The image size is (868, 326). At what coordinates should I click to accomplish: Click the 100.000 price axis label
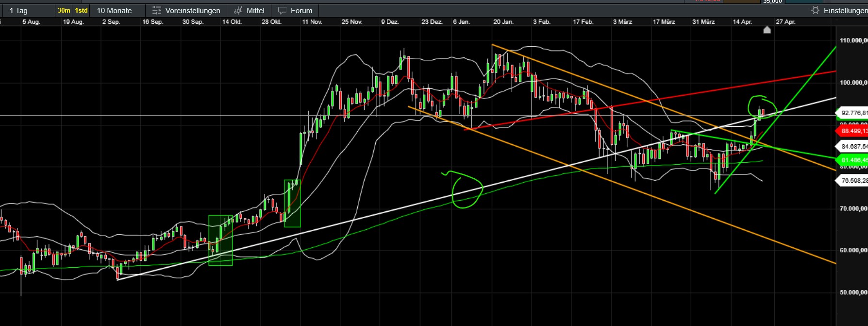point(853,83)
